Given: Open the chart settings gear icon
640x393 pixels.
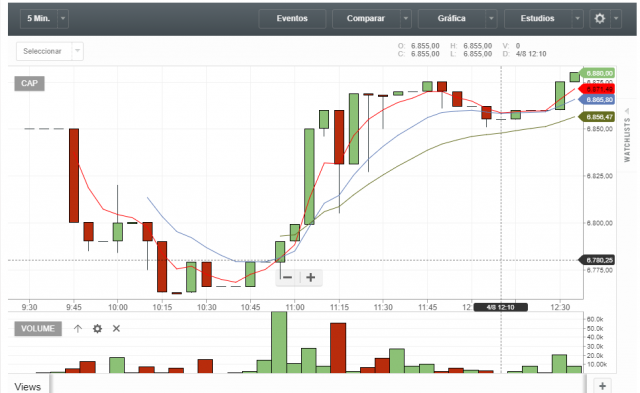Looking at the screenshot, I should (x=600, y=18).
